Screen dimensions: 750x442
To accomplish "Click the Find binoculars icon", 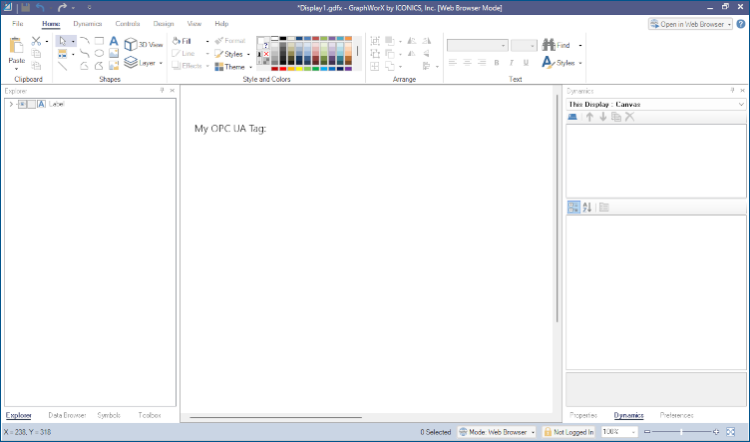I will (549, 45).
